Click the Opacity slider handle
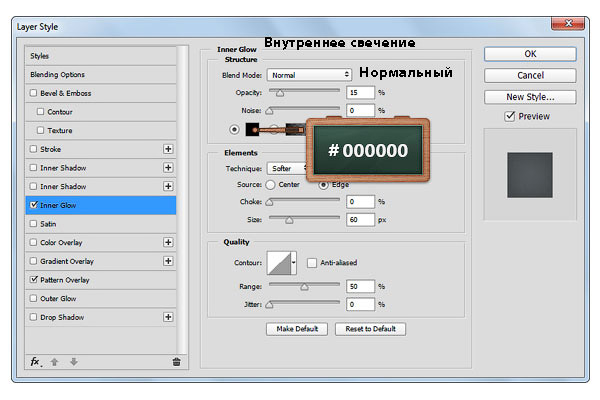This screenshot has width=600, height=400. click(280, 93)
